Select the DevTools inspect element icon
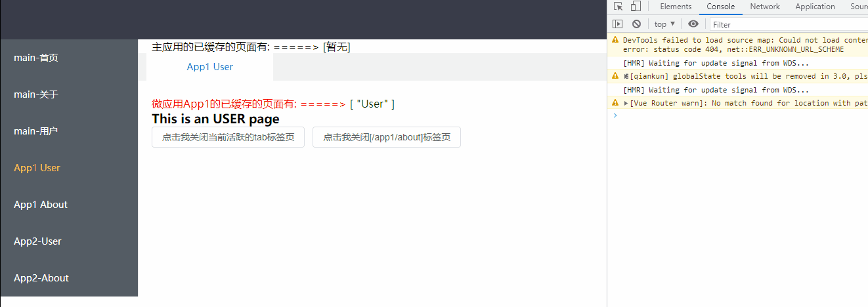 (x=618, y=7)
